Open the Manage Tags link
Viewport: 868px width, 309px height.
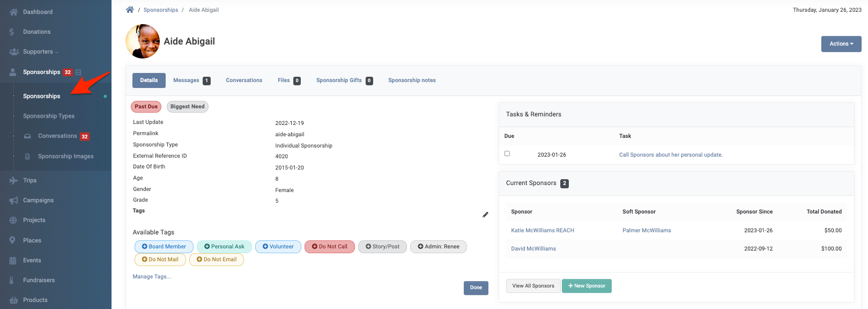[152, 277]
